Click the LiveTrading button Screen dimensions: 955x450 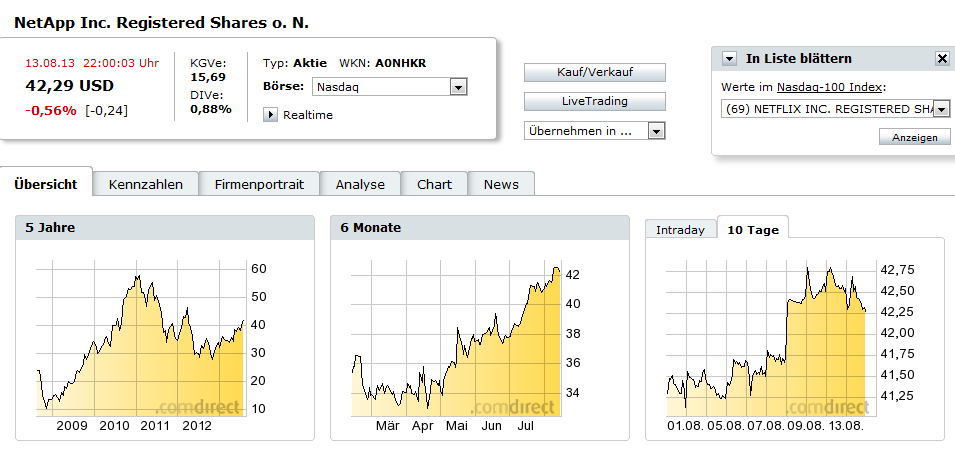coord(594,101)
